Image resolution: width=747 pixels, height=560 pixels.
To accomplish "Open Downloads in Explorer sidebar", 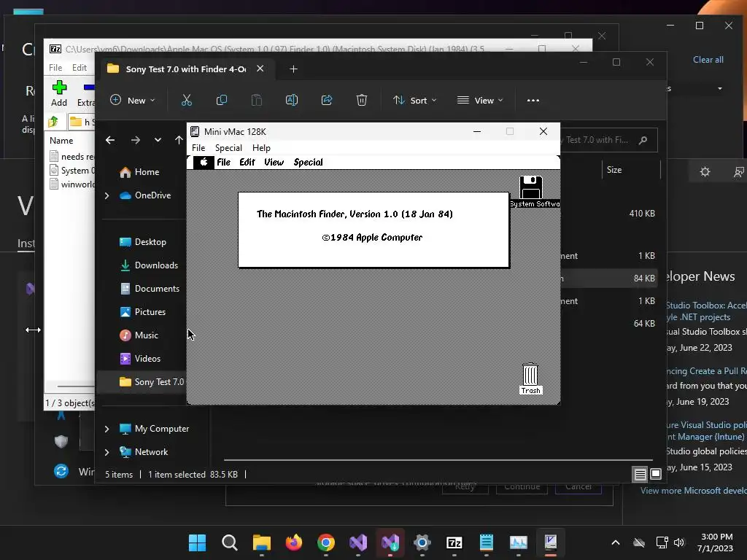I will (x=148, y=265).
